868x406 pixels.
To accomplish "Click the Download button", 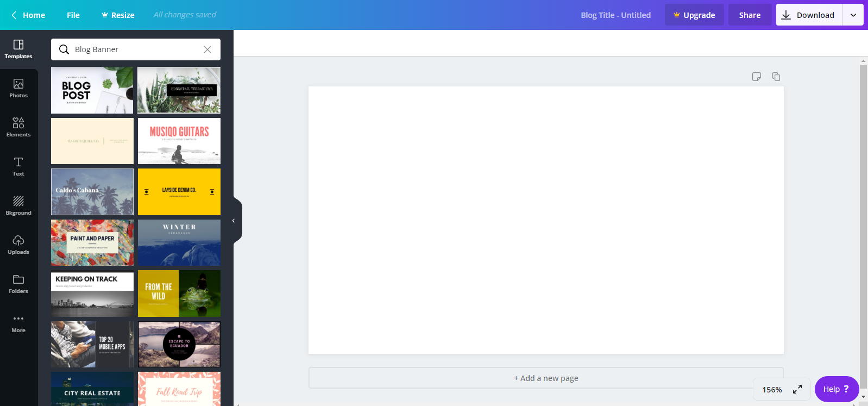I will [809, 15].
